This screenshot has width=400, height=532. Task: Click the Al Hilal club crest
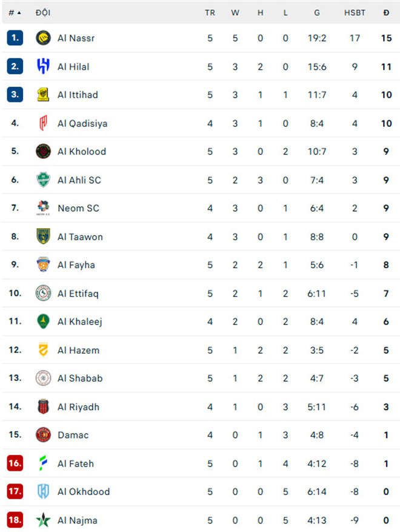tap(43, 66)
